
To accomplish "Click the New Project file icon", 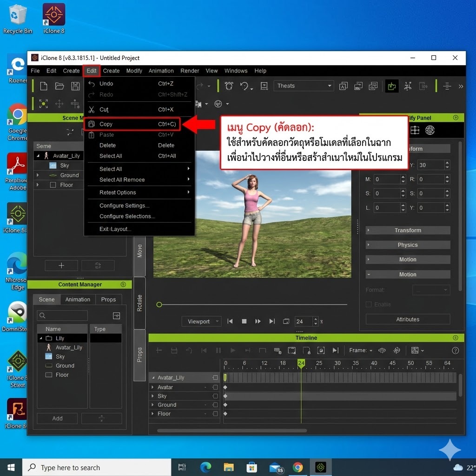I will point(44,86).
